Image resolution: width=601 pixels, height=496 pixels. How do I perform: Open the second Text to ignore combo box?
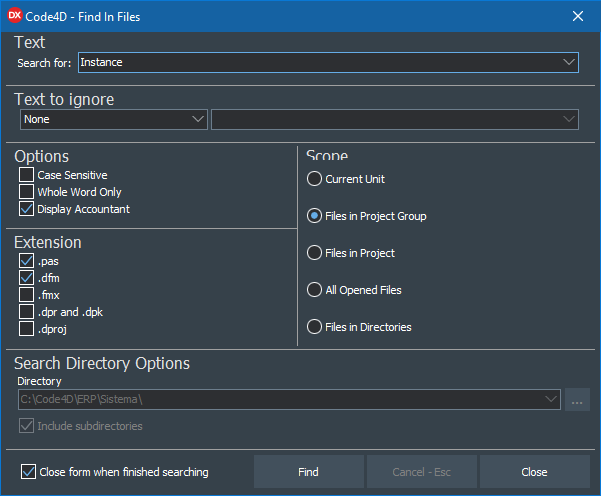(x=395, y=119)
